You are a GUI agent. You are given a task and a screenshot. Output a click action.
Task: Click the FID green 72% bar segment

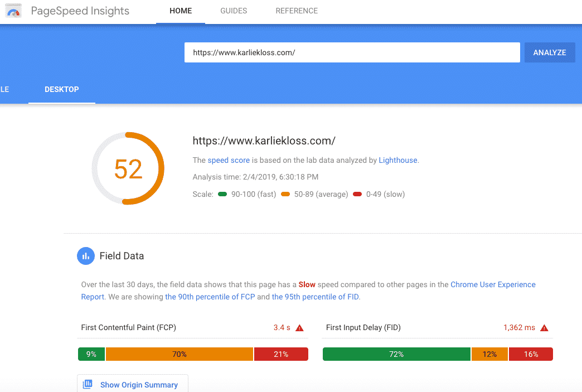(x=396, y=354)
